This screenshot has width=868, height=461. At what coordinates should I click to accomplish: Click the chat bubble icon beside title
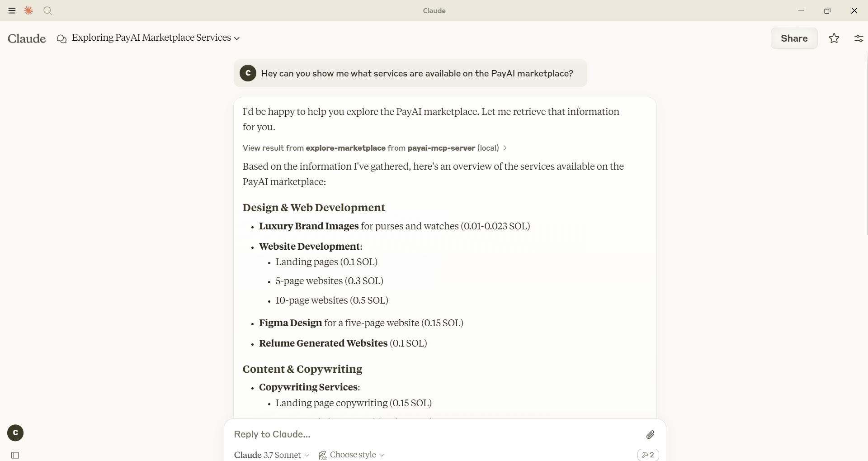coord(62,39)
